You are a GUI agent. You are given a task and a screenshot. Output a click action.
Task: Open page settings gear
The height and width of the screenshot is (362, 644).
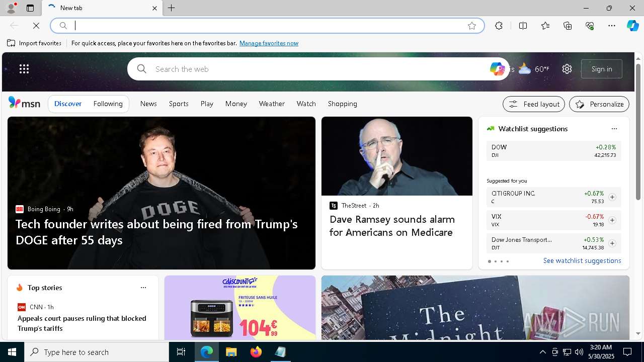[x=567, y=69]
